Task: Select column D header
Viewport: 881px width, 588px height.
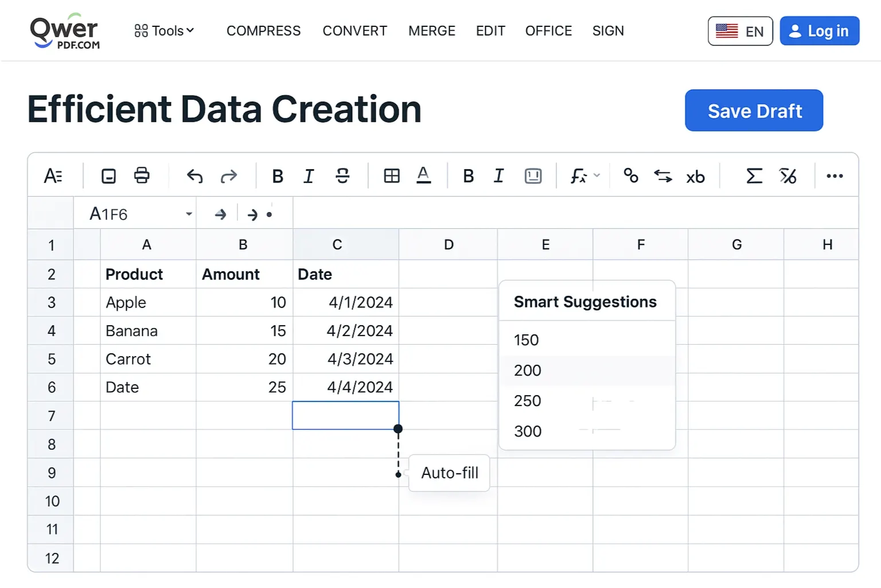Action: tap(448, 244)
